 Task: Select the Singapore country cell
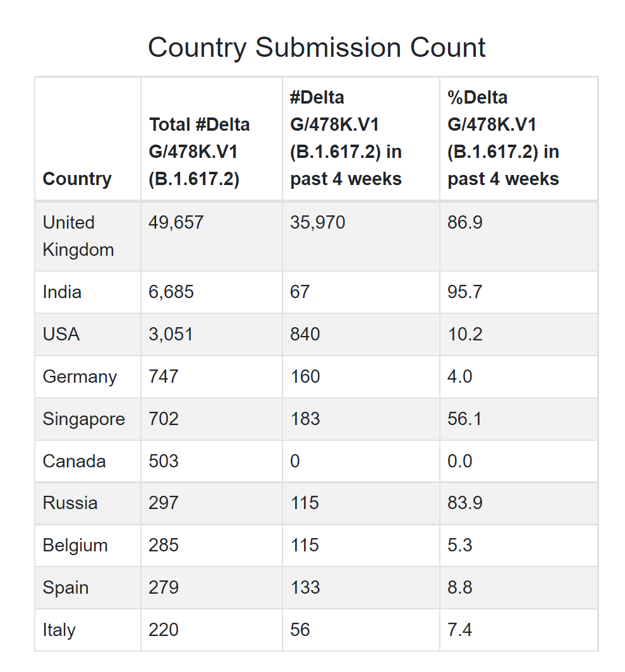pyautogui.click(x=83, y=419)
